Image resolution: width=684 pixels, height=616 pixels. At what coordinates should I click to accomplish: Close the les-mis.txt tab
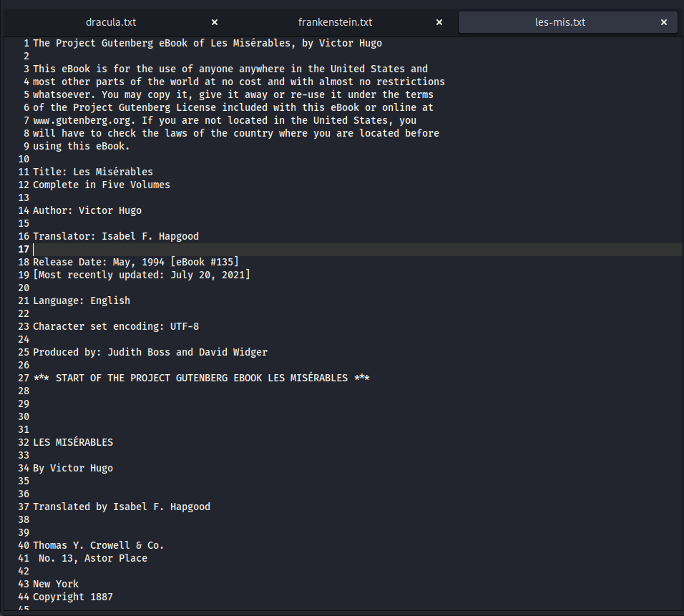(x=664, y=22)
